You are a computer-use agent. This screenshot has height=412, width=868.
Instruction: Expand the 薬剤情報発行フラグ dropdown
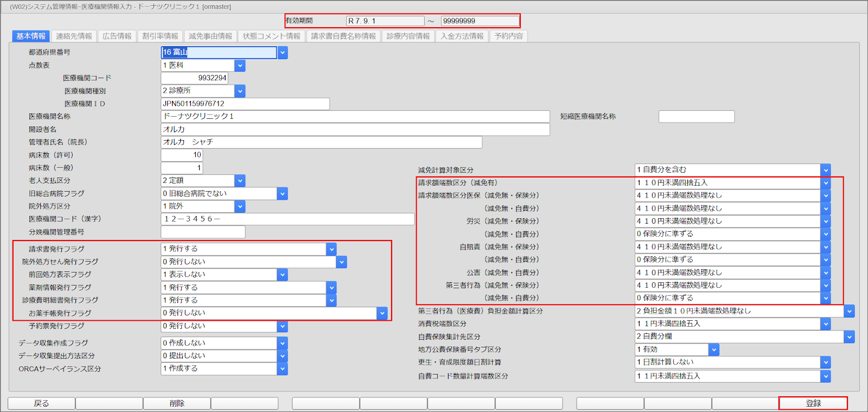(331, 288)
